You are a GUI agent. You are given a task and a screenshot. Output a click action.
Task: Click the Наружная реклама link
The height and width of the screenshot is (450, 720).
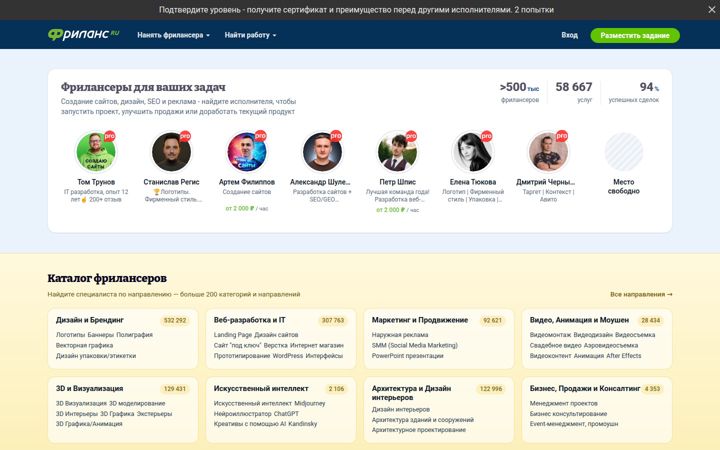click(x=400, y=335)
